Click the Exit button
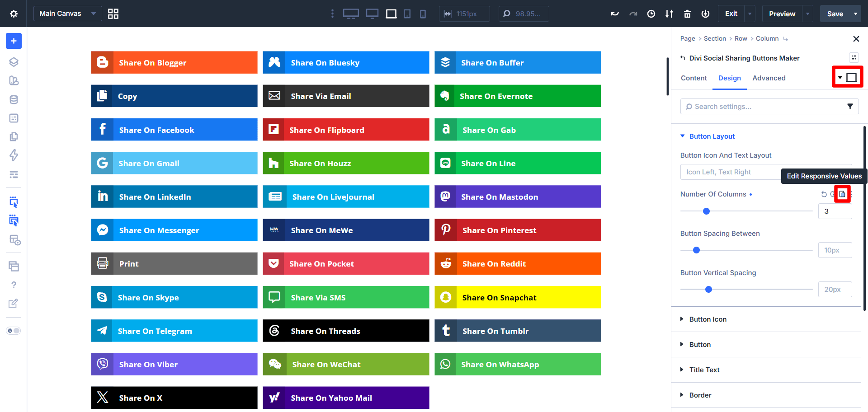 coord(731,14)
